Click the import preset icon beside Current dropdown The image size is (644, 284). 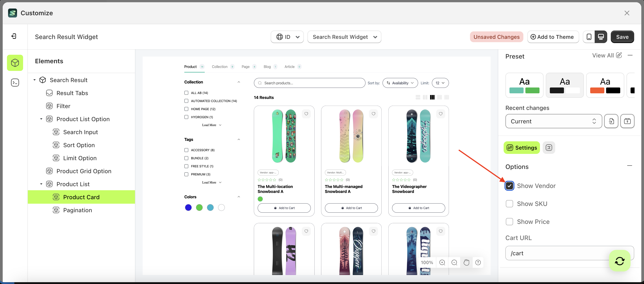611,121
